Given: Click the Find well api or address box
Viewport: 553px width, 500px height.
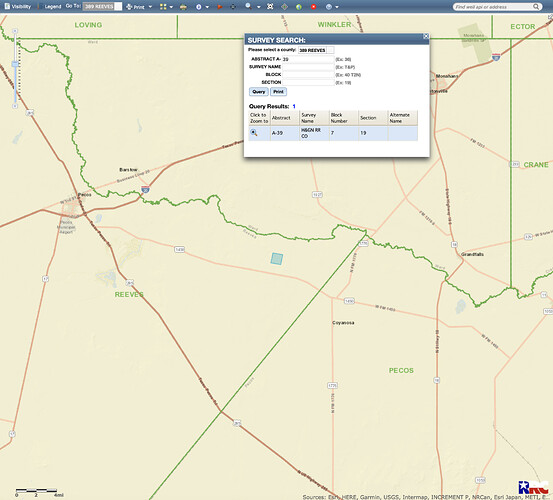Looking at the screenshot, I should click(x=493, y=7).
